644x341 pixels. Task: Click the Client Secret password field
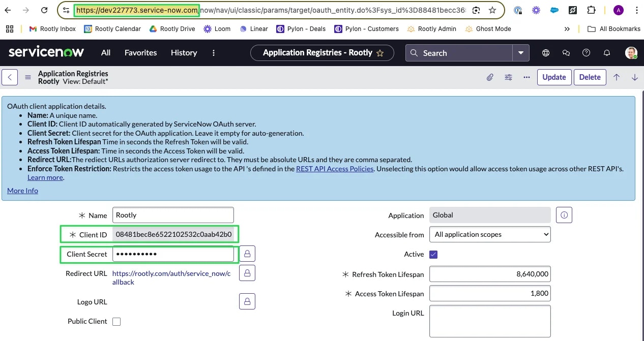pyautogui.click(x=173, y=254)
